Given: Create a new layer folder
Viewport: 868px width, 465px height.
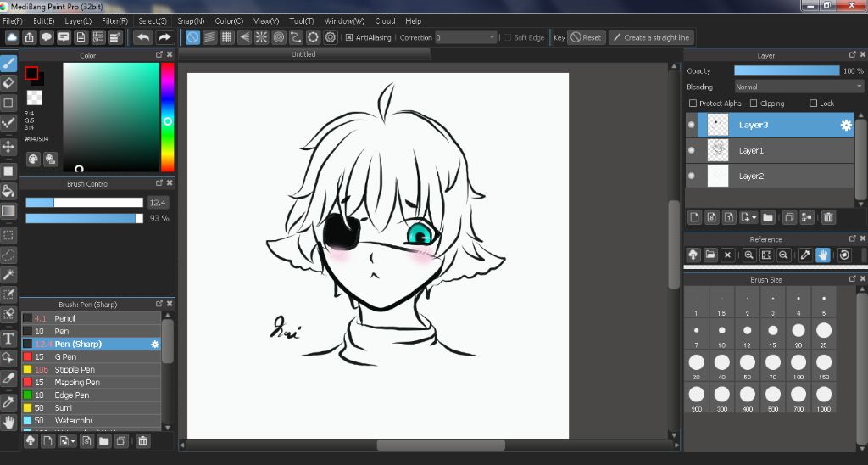Looking at the screenshot, I should pyautogui.click(x=768, y=218).
